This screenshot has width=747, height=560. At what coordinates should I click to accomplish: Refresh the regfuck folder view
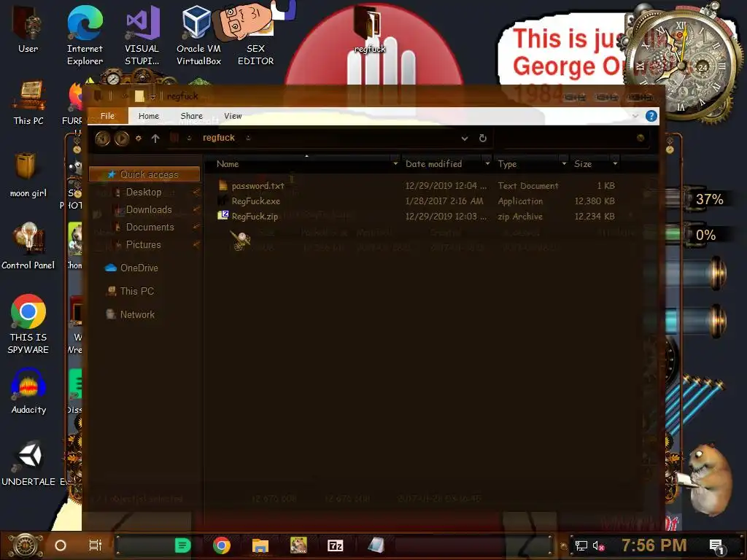pos(483,138)
